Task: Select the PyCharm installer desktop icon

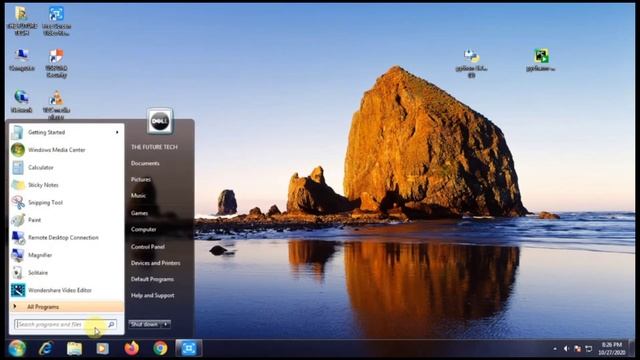Action: [541, 60]
